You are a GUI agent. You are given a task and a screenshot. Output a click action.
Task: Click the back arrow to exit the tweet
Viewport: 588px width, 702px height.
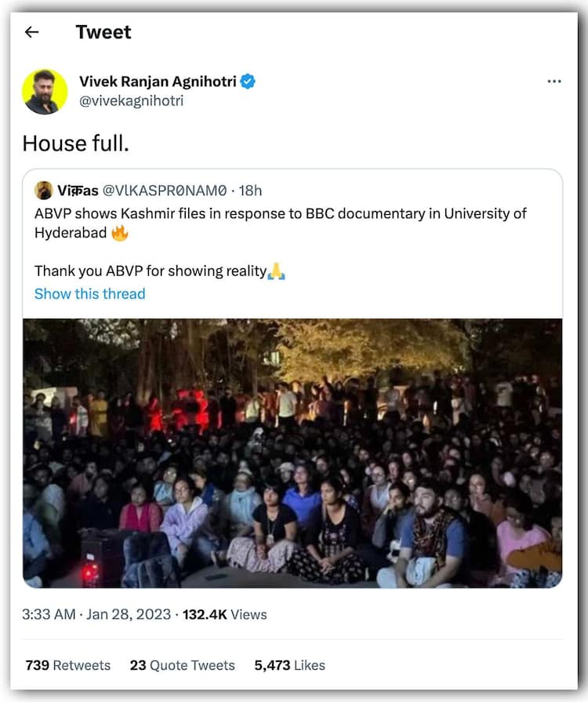click(31, 31)
